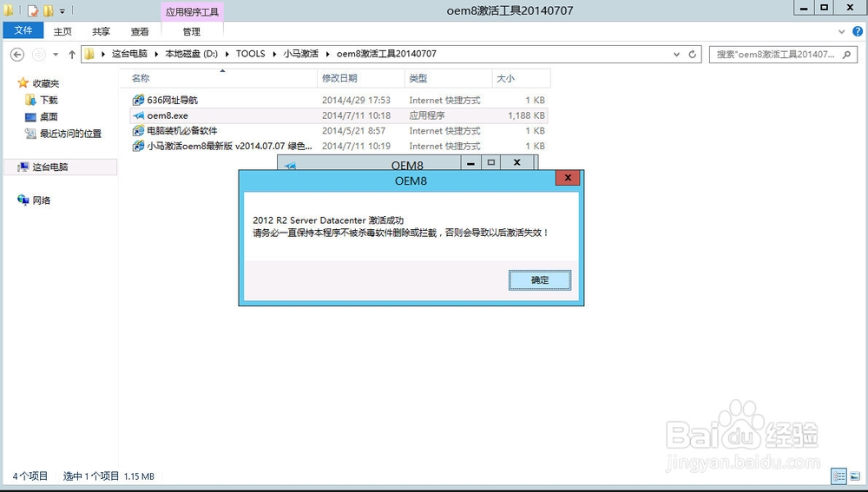This screenshot has height=492, width=868.
Task: Open quick access toolbar customize dropdown
Action: 62,11
